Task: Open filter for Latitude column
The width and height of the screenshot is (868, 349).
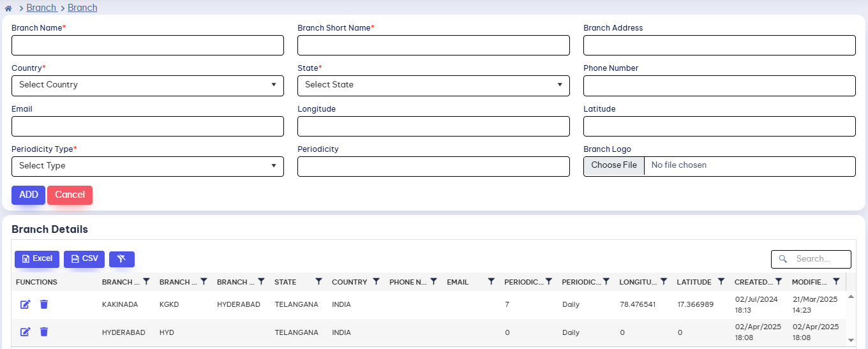Action: (x=721, y=281)
